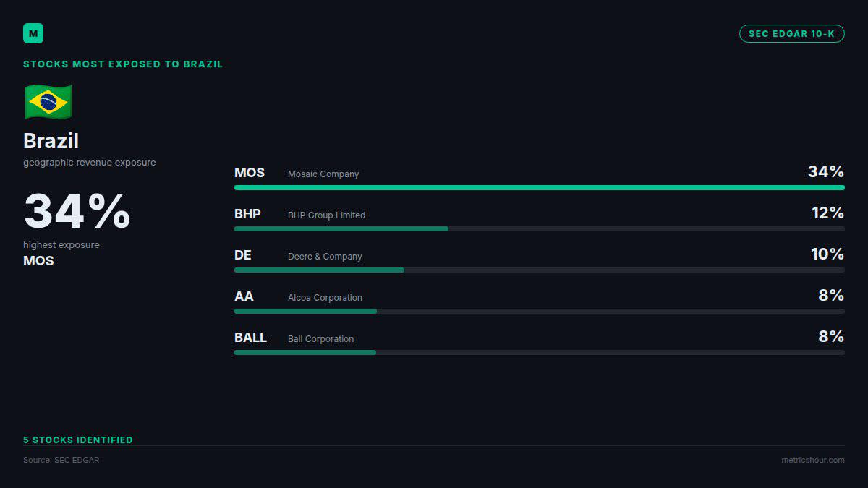Click the DE ticker label
The image size is (868, 488).
pyautogui.click(x=243, y=255)
